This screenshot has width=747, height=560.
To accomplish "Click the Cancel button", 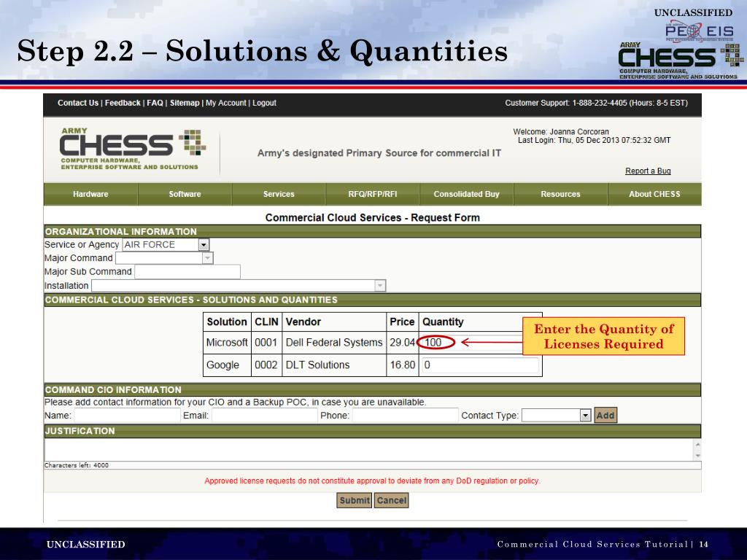I will (x=391, y=500).
